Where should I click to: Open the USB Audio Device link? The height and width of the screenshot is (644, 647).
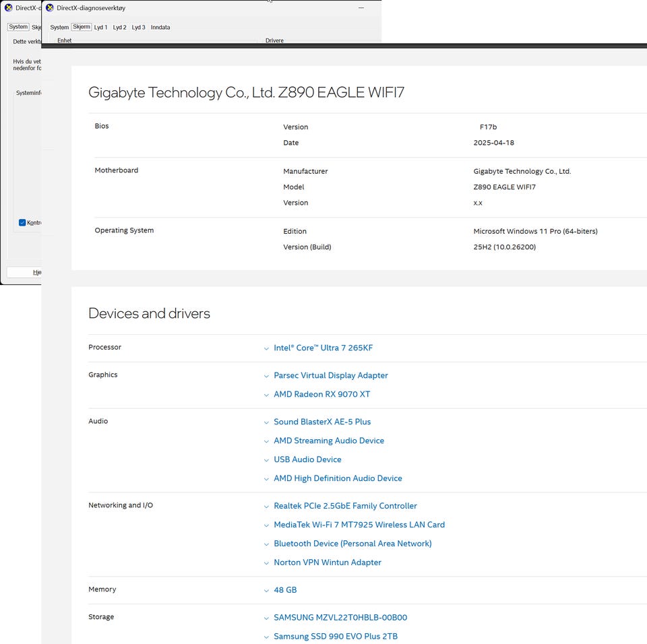[307, 459]
